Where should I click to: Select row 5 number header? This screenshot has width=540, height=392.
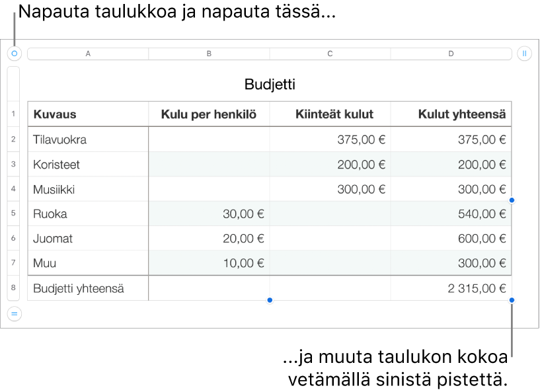(13, 214)
